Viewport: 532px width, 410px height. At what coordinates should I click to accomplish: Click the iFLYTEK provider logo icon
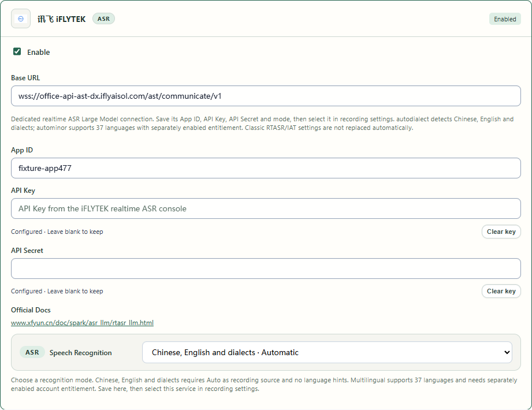[21, 18]
